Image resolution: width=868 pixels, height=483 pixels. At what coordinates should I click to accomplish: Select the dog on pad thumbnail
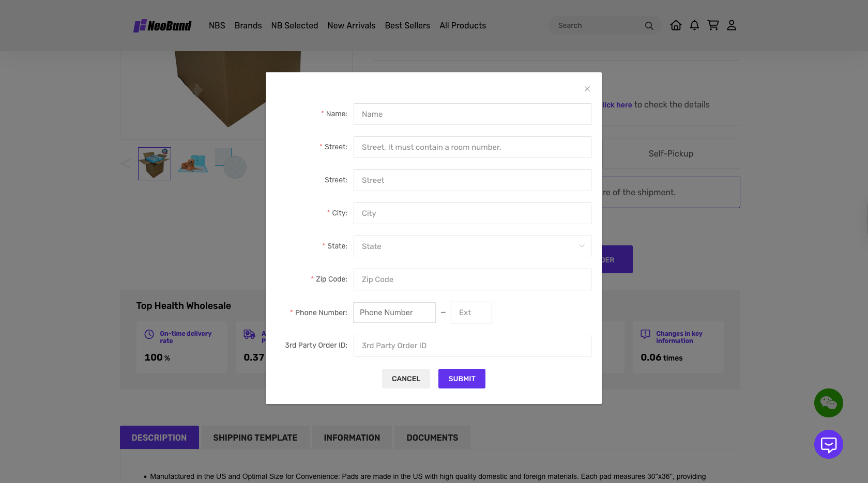pos(193,164)
